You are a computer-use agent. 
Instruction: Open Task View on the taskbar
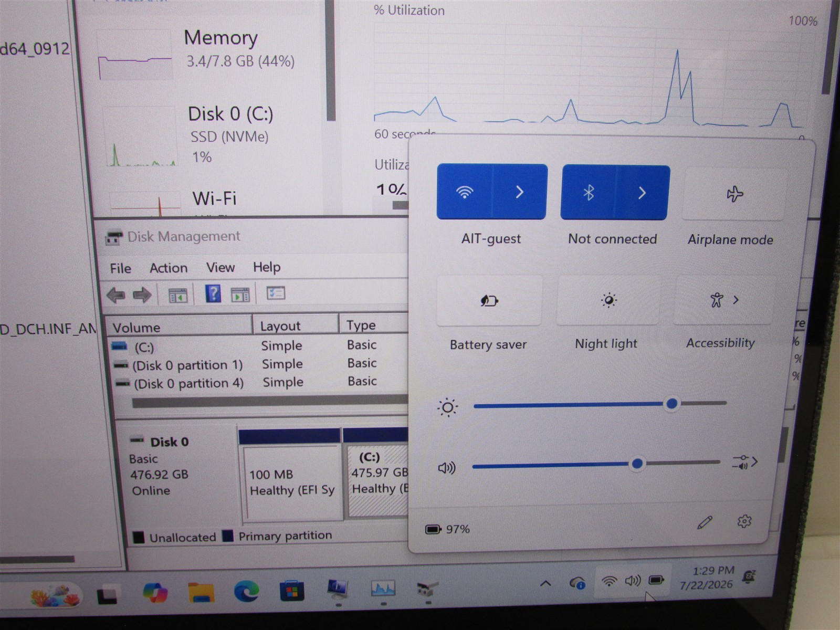point(108,594)
